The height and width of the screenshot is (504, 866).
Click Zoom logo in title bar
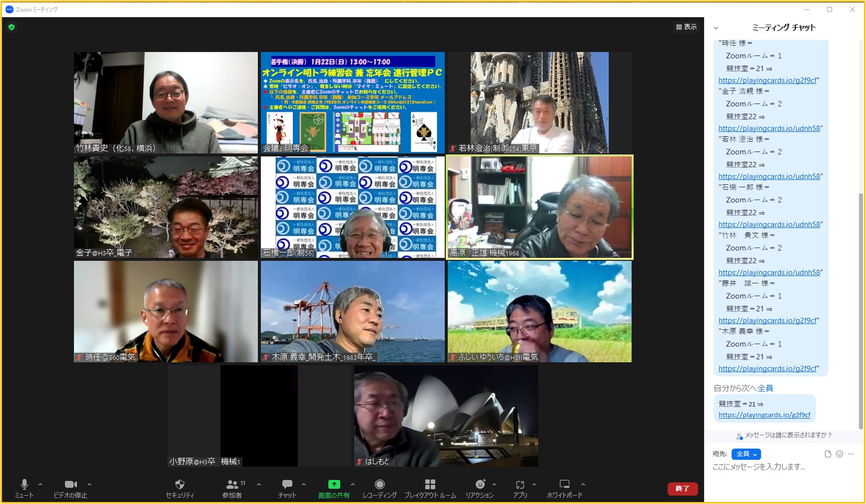(x=9, y=10)
